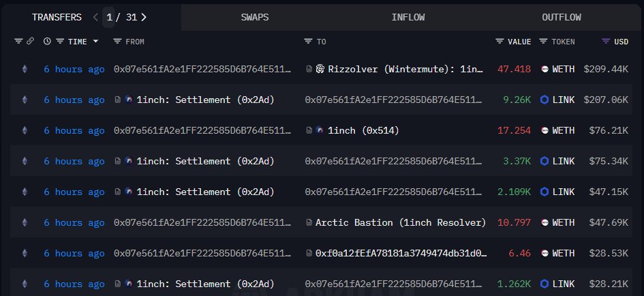Switch to the INFLOW tab

(x=408, y=17)
